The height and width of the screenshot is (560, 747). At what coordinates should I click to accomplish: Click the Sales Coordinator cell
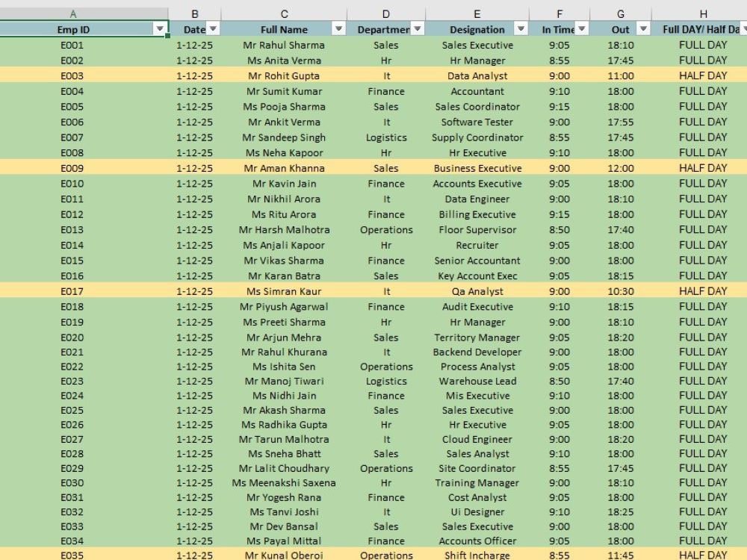point(477,107)
